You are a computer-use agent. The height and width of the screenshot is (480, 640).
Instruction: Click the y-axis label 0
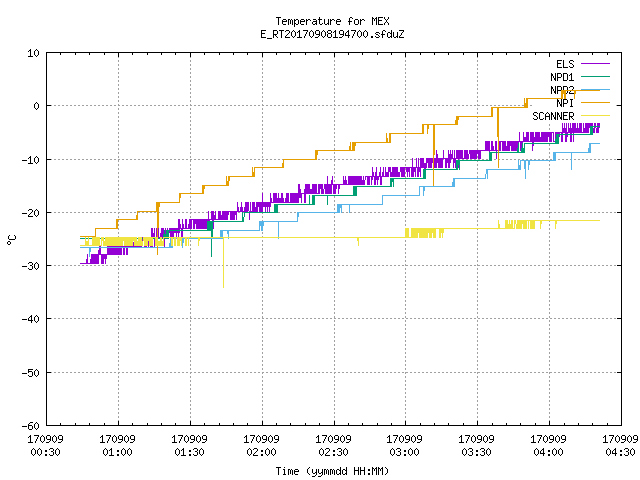37,106
